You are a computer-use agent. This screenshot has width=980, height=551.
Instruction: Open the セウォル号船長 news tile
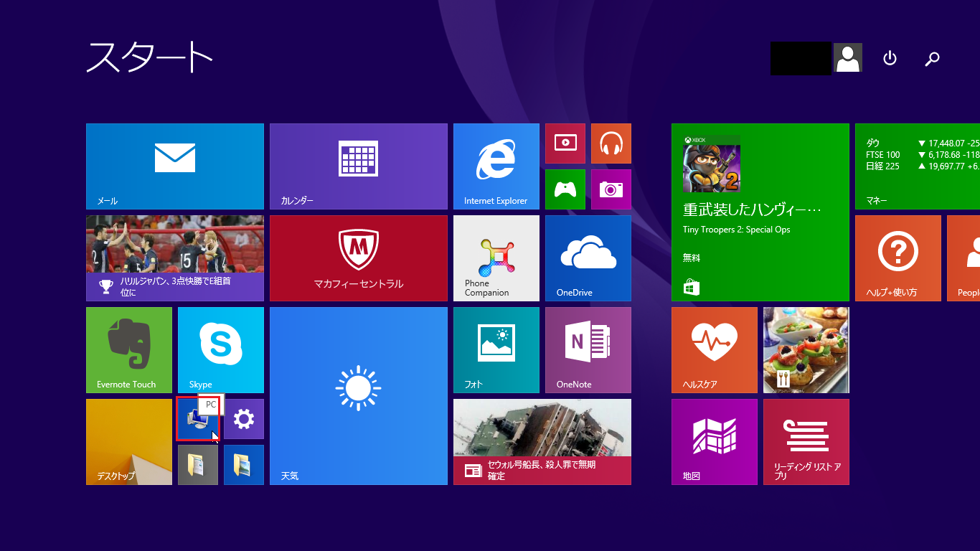pos(542,442)
